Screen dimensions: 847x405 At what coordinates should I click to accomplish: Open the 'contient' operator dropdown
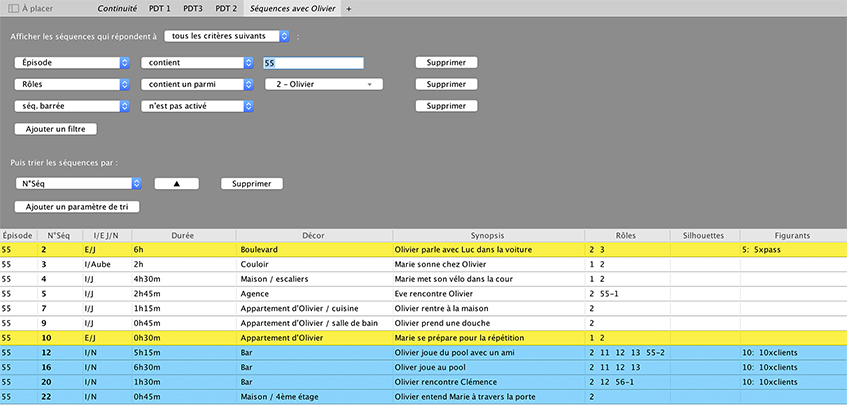pyautogui.click(x=197, y=63)
